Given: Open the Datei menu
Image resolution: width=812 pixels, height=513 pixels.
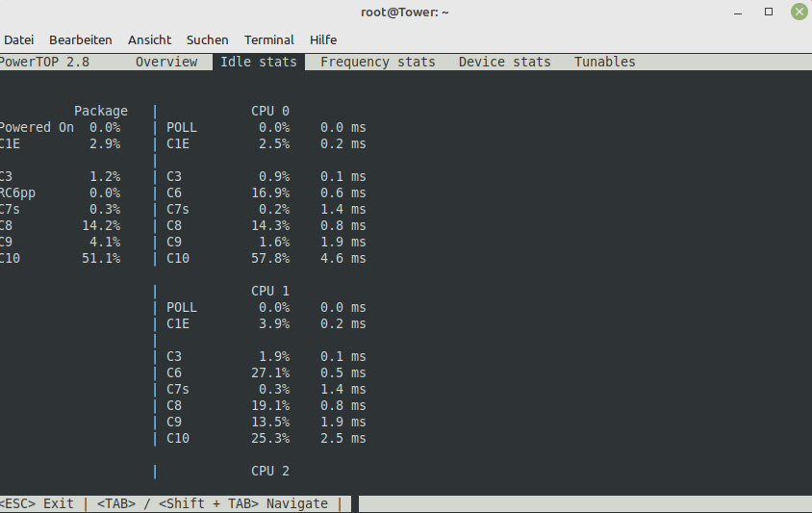Looking at the screenshot, I should tap(18, 39).
